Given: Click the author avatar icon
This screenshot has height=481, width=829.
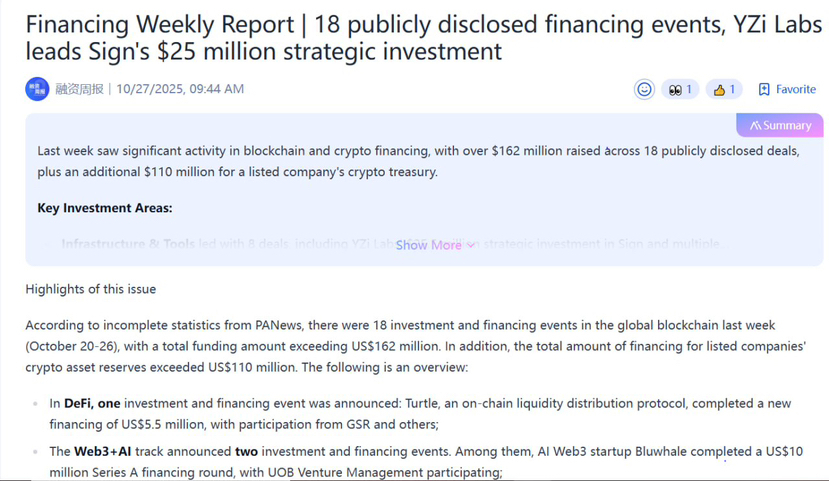Looking at the screenshot, I should pyautogui.click(x=37, y=89).
